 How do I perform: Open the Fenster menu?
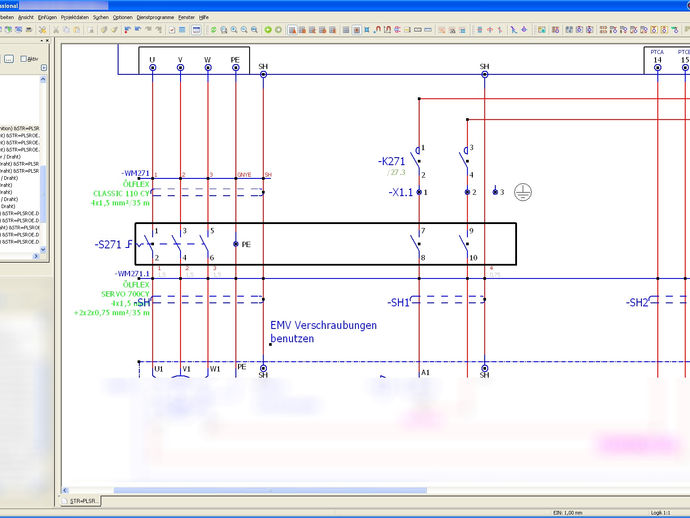click(187, 17)
